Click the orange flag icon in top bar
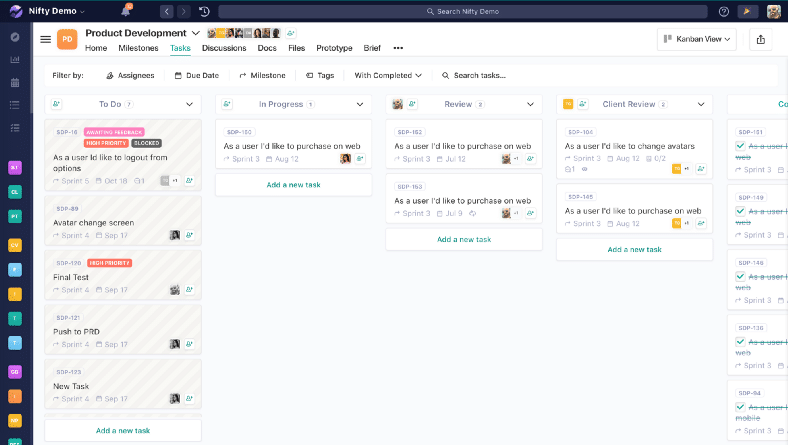788x445 pixels. pyautogui.click(x=747, y=11)
